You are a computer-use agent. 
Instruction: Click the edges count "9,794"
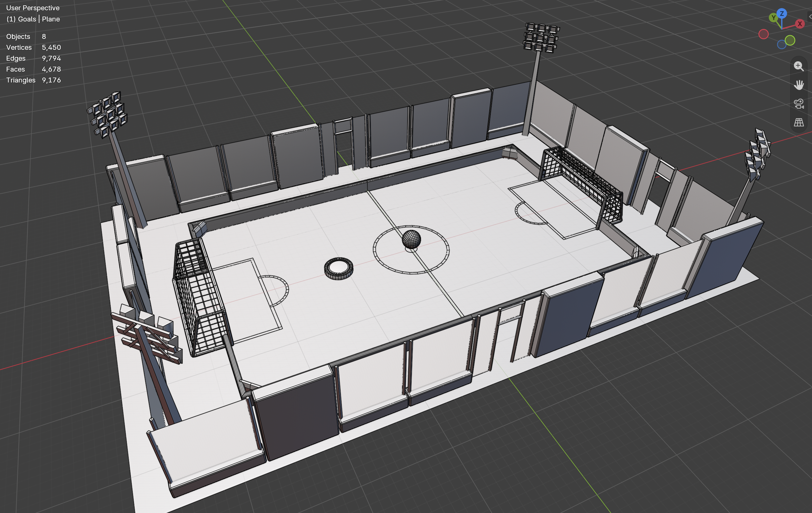(51, 58)
